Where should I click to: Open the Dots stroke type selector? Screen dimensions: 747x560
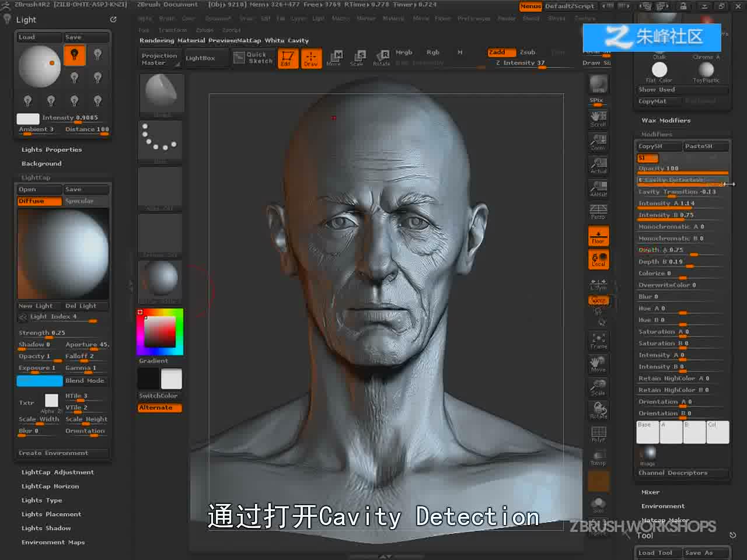[x=160, y=140]
